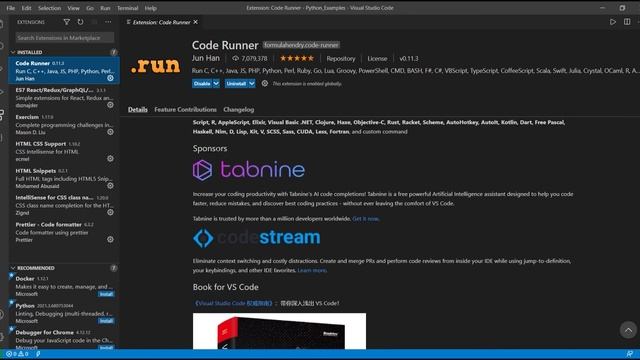Collapse the RECOMMENDED section
This screenshot has width=640, height=360.
point(36,268)
